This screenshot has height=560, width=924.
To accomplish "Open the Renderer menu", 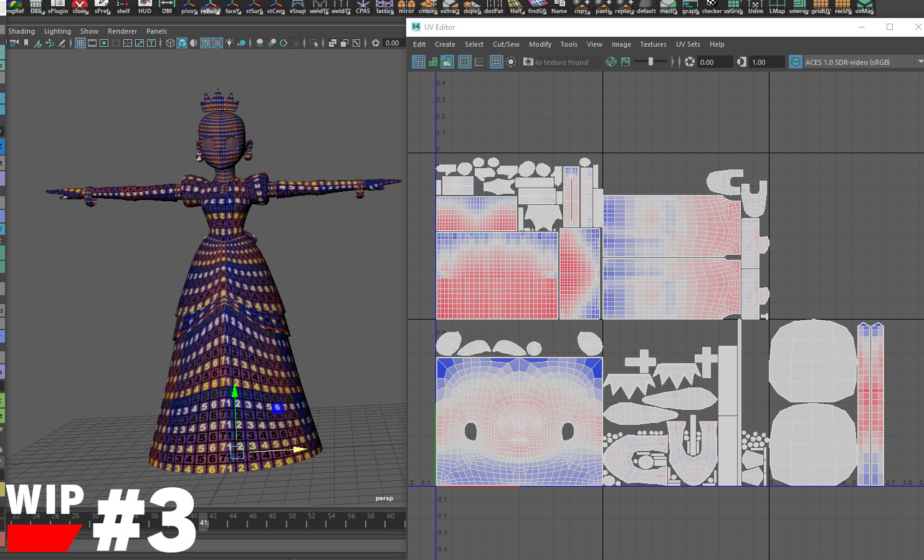I will [x=122, y=31].
